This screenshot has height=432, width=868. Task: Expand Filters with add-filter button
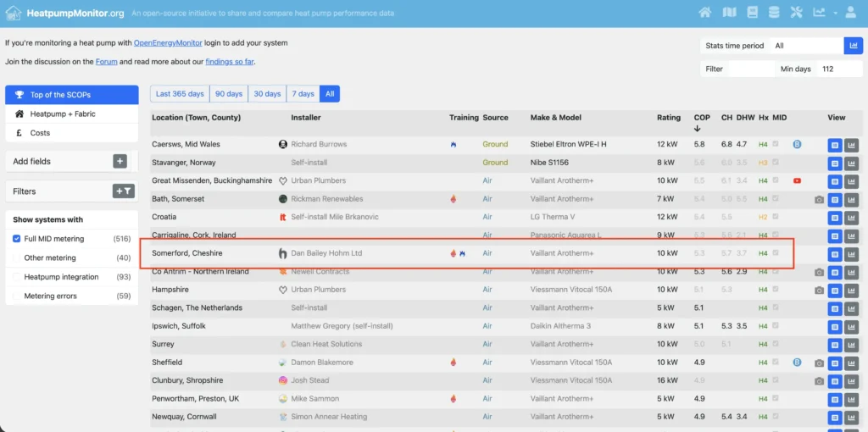(x=124, y=191)
